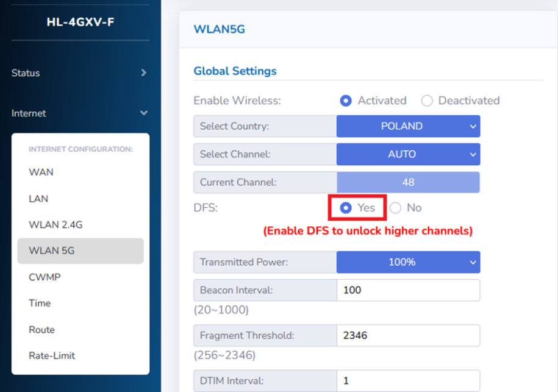This screenshot has width=558, height=392.
Task: Enable DFS by selecting Yes
Action: [x=346, y=208]
